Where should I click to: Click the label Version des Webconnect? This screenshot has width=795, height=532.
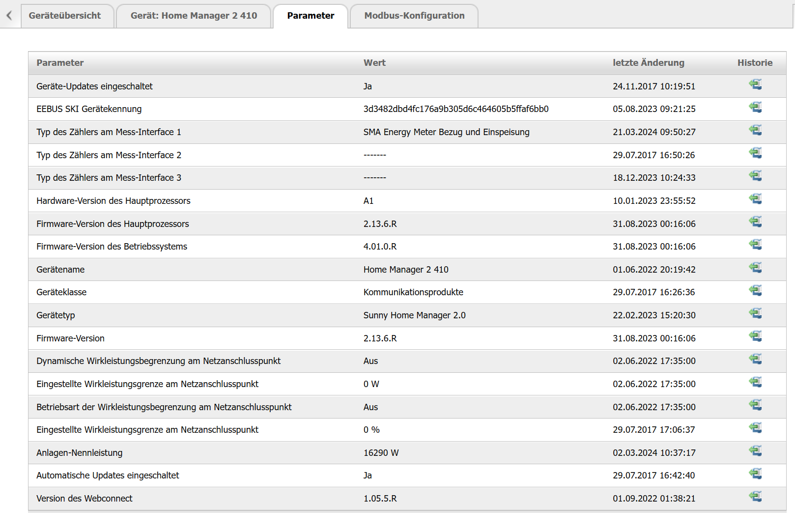[x=85, y=499]
